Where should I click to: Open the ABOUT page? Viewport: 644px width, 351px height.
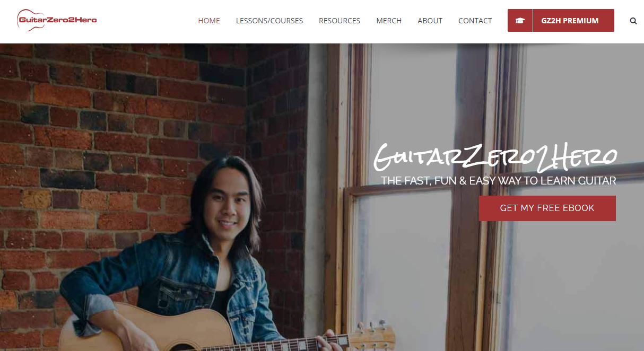(x=430, y=21)
